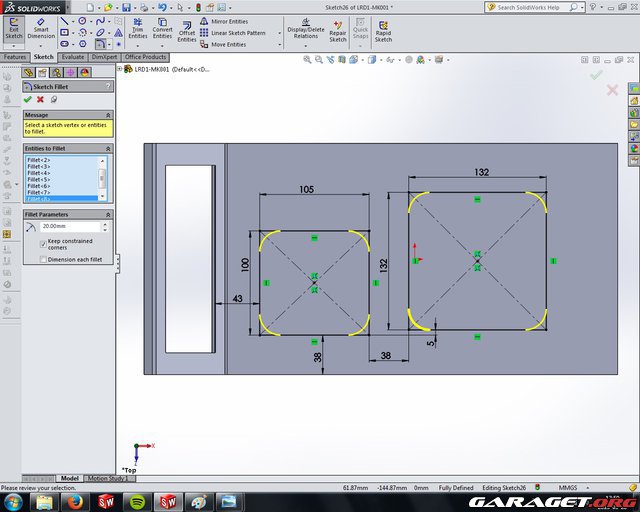
Task: Select the Offset Entities tool
Action: pyautogui.click(x=187, y=30)
